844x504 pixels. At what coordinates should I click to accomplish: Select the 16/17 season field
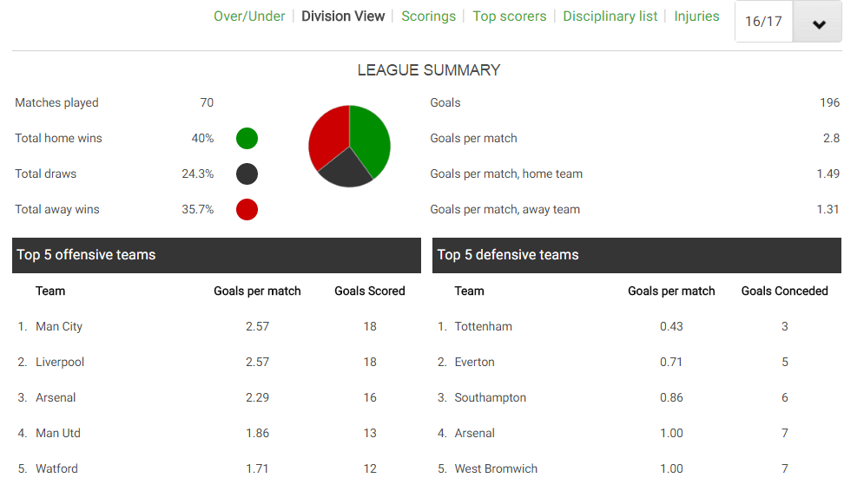pyautogui.click(x=764, y=22)
